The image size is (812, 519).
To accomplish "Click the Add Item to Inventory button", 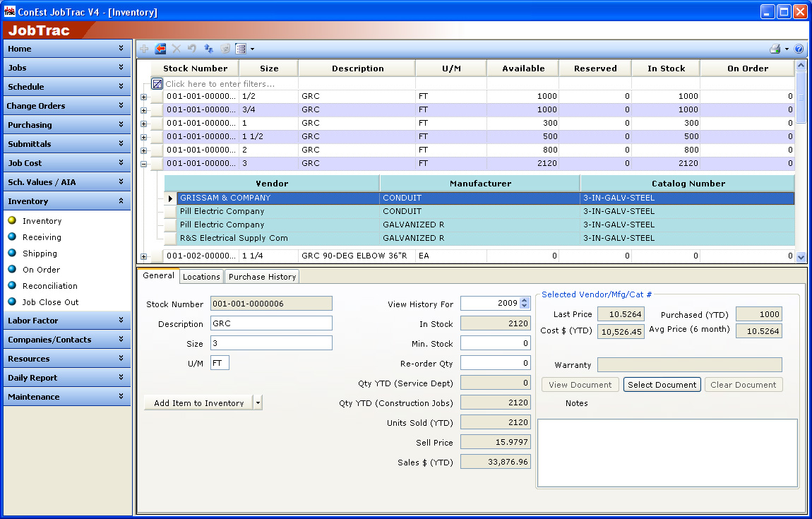I will pyautogui.click(x=198, y=403).
